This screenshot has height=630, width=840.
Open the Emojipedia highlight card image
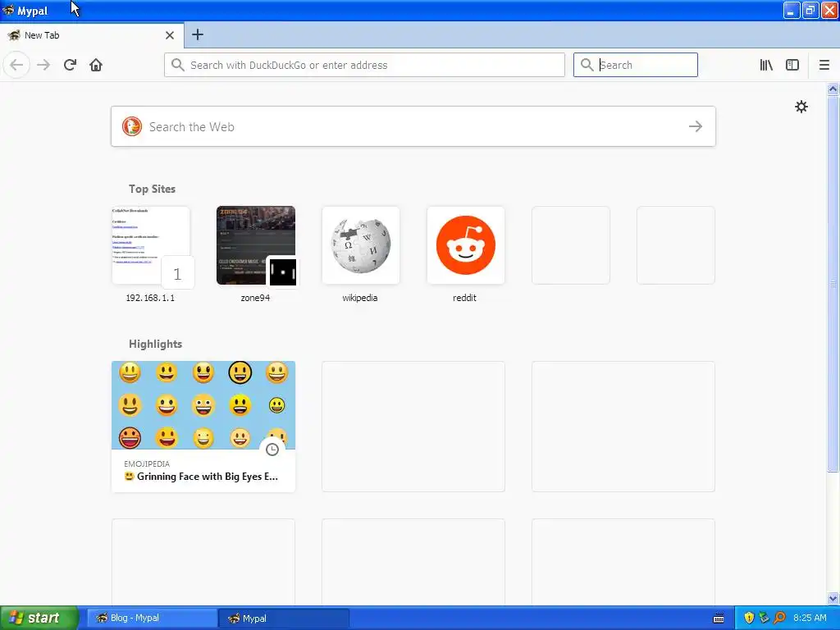(203, 405)
